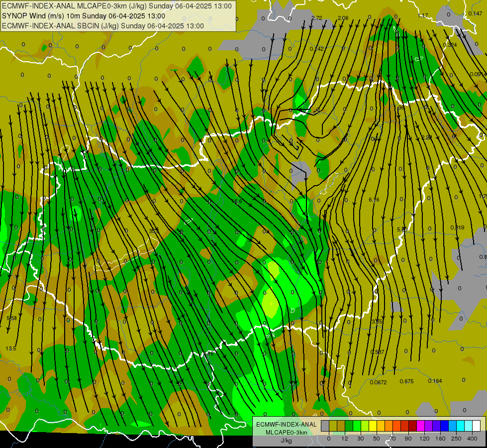Click the white legend swatch after 400
Image resolution: width=487 pixels, height=448 pixels.
477,426
